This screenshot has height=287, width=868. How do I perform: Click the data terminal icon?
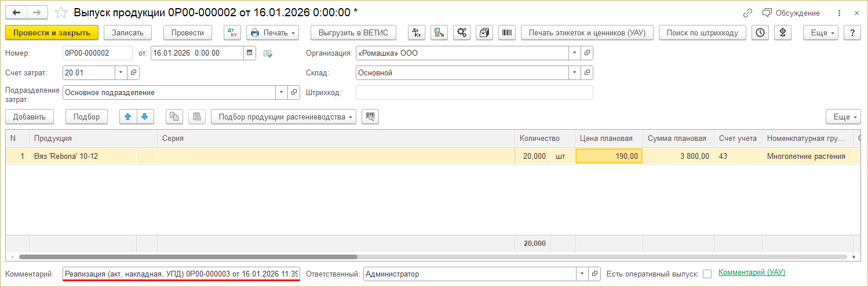click(440, 33)
